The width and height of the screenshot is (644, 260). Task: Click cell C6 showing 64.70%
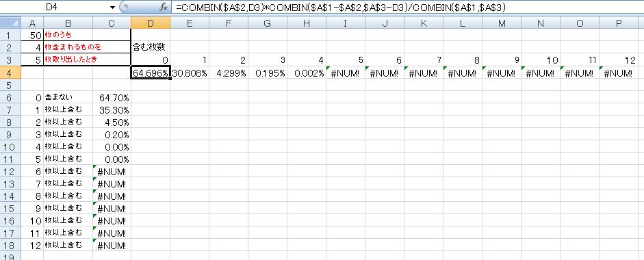(x=112, y=98)
